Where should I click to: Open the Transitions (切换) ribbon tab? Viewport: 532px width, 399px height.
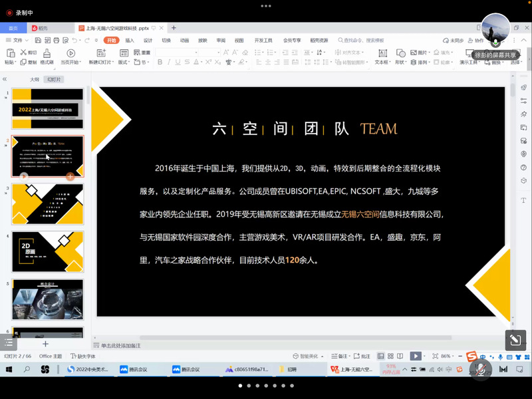[x=166, y=41]
